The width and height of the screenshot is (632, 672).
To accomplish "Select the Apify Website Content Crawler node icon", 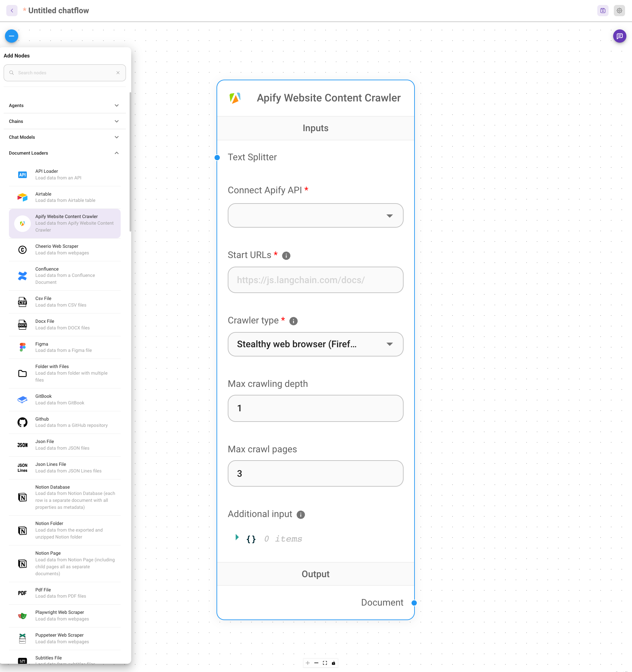I will pyautogui.click(x=22, y=223).
